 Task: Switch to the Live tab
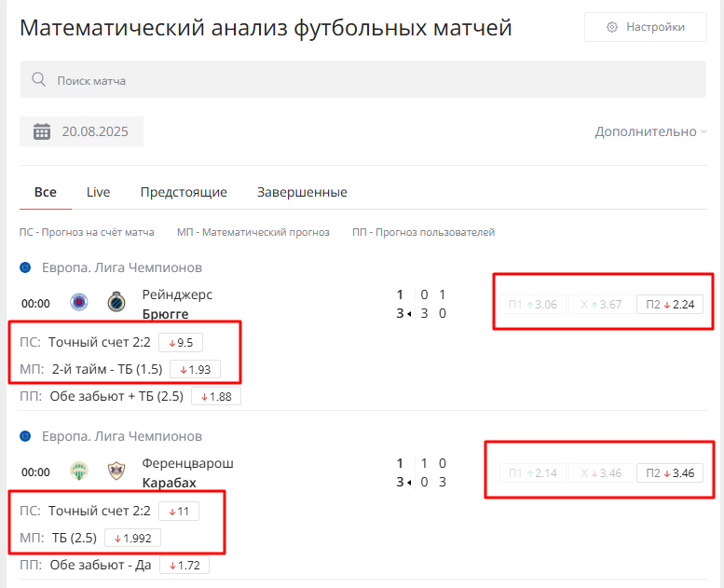[98, 192]
